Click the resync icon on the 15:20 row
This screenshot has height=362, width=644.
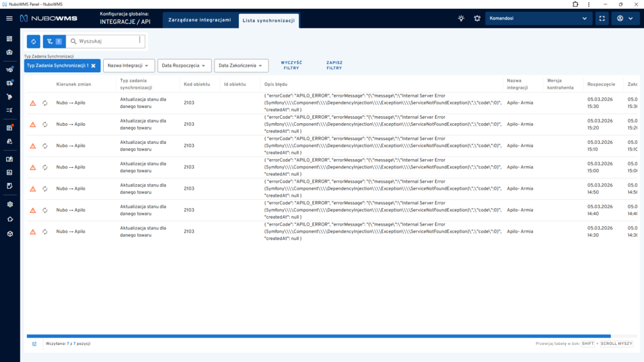click(x=45, y=124)
